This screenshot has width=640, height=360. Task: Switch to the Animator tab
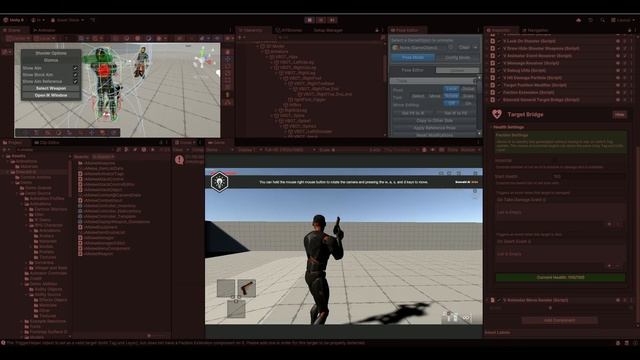pos(44,30)
